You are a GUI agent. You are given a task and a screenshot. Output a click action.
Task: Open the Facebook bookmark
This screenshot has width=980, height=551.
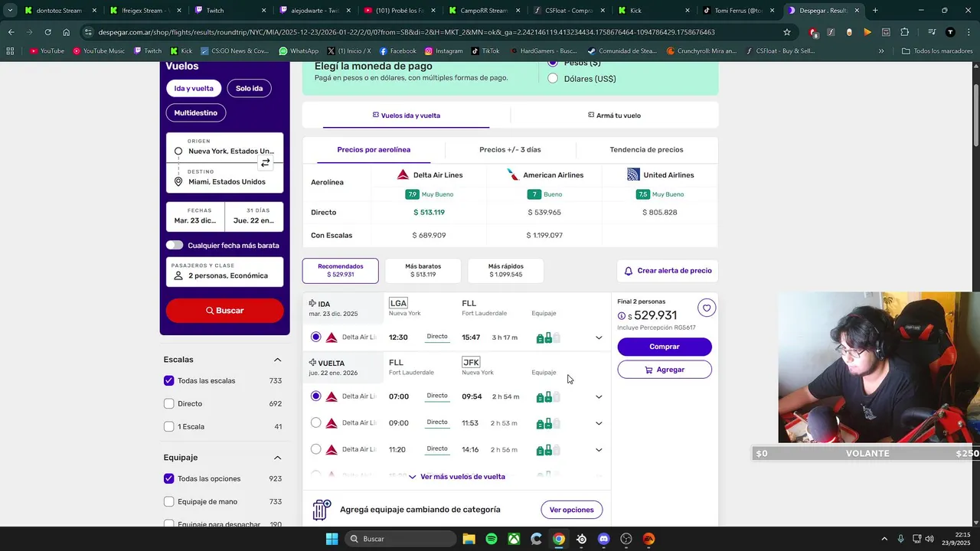coord(397,51)
